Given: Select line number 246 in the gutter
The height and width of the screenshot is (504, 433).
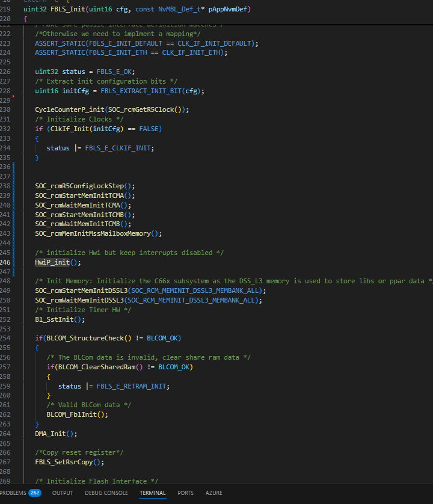Looking at the screenshot, I should [x=5, y=262].
